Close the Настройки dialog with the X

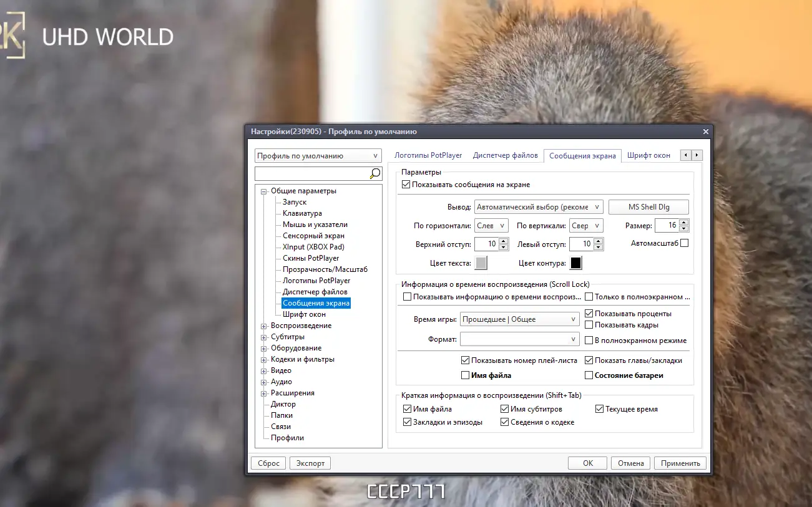(706, 132)
